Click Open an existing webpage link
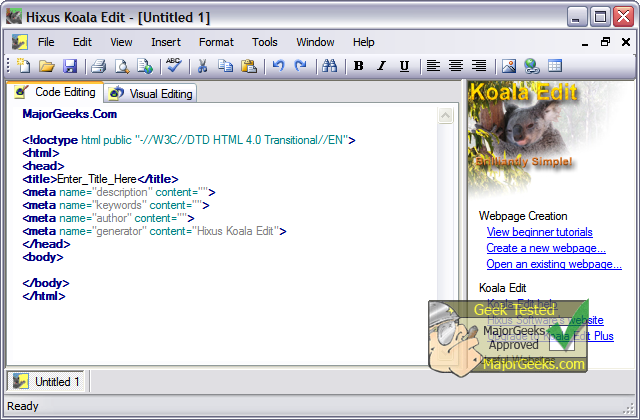This screenshot has width=640, height=420. point(554,264)
